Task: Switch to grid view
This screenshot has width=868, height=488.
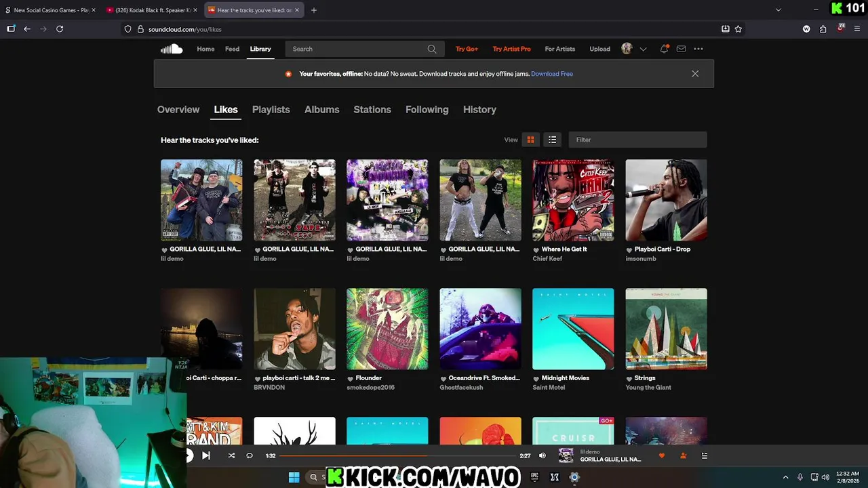Action: coord(530,140)
